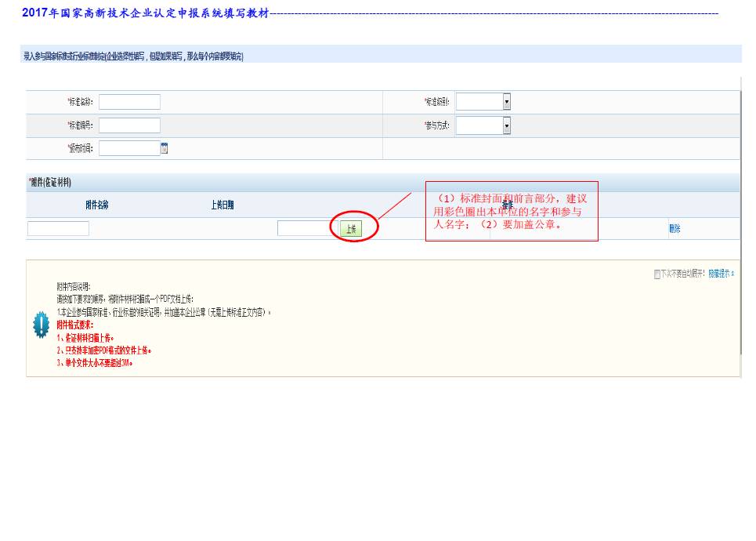Click the 备注 column header
Viewport: 756px width, 541px height.
click(x=508, y=205)
